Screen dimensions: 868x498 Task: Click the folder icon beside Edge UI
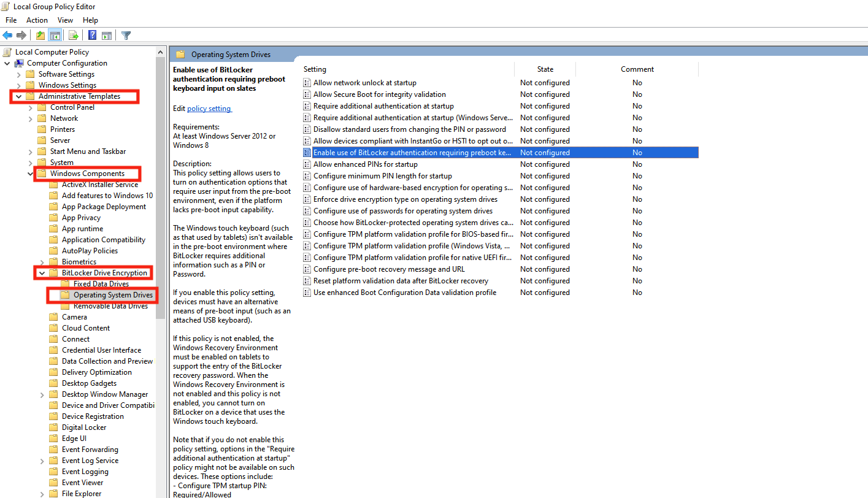pos(54,439)
